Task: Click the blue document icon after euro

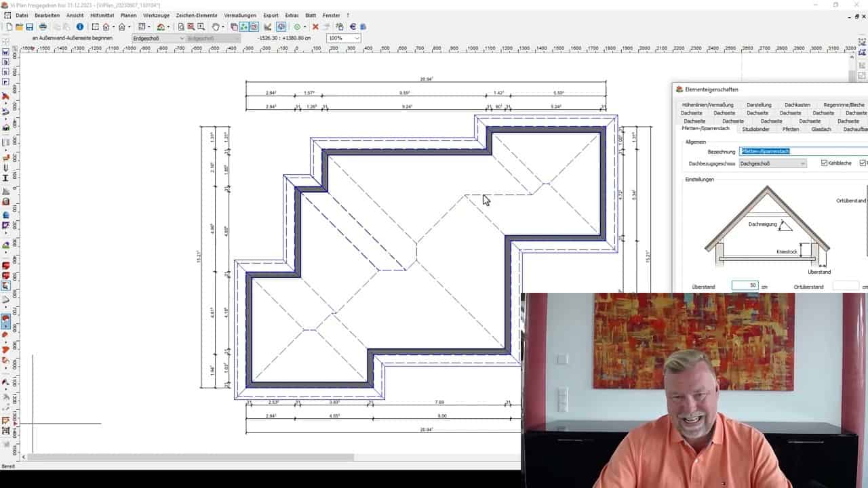Action: pyautogui.click(x=363, y=27)
